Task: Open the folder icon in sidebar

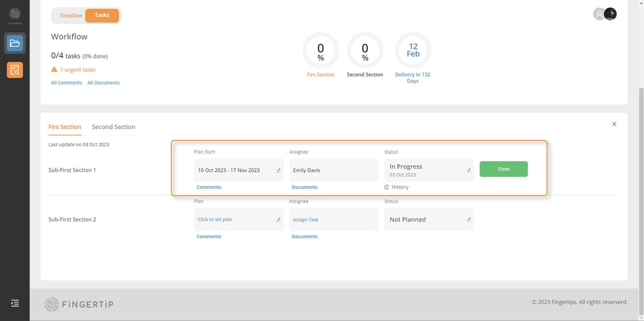Action: coord(15,43)
